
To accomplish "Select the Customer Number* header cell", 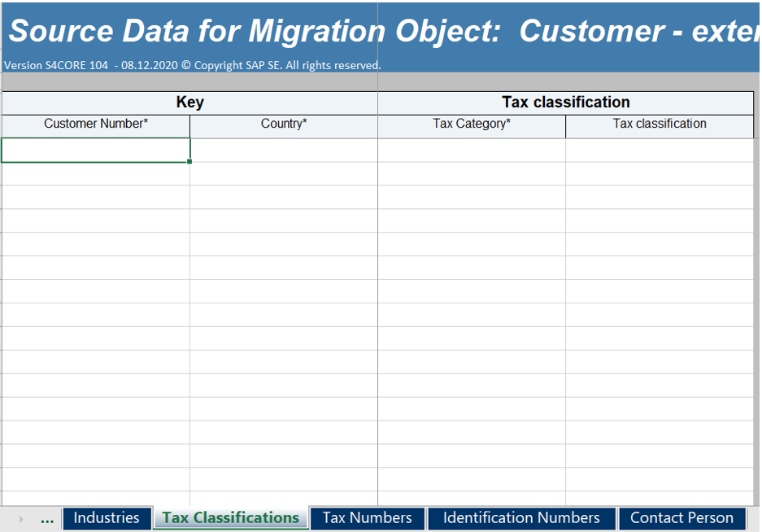I will pos(96,126).
